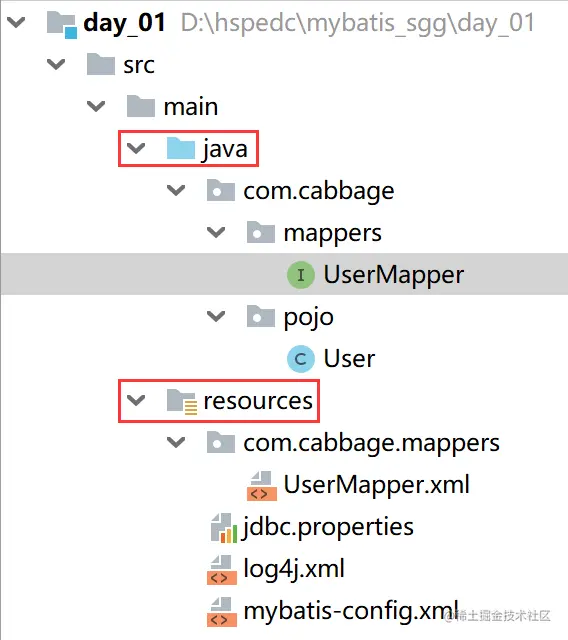Click the blue class icon beside User
568x640 pixels.
pos(301,359)
